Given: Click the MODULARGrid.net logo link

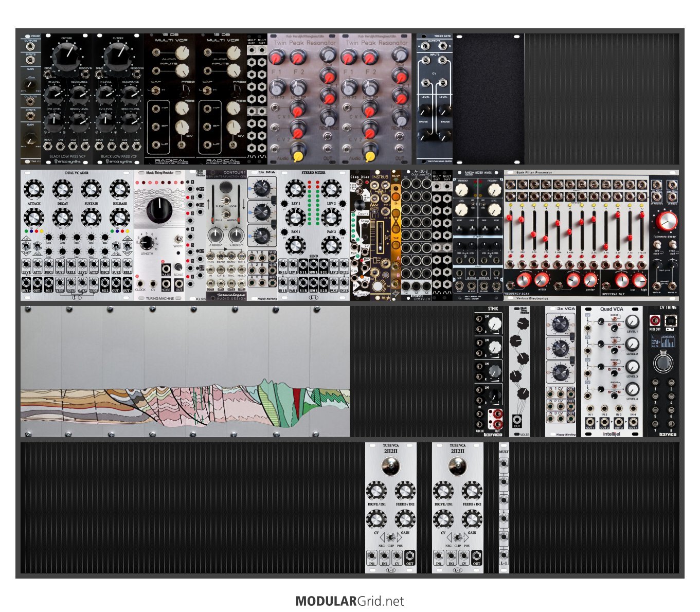Looking at the screenshot, I should [350, 601].
